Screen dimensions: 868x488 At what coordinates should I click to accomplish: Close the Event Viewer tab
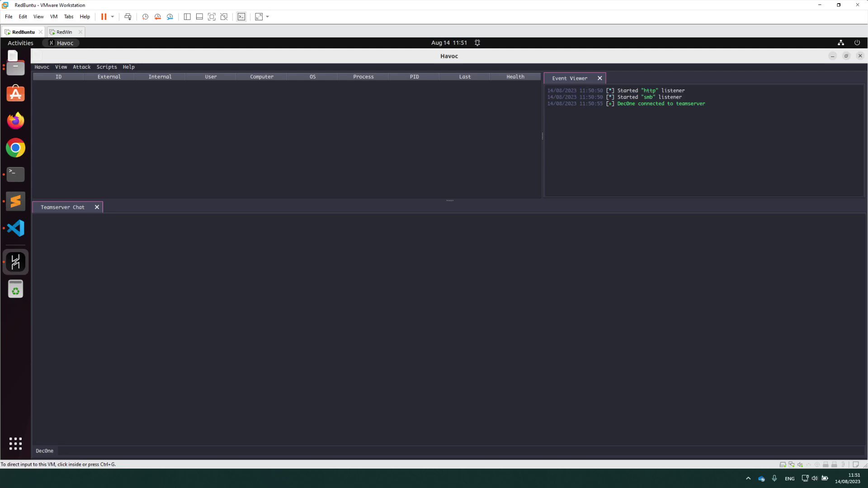coord(600,78)
